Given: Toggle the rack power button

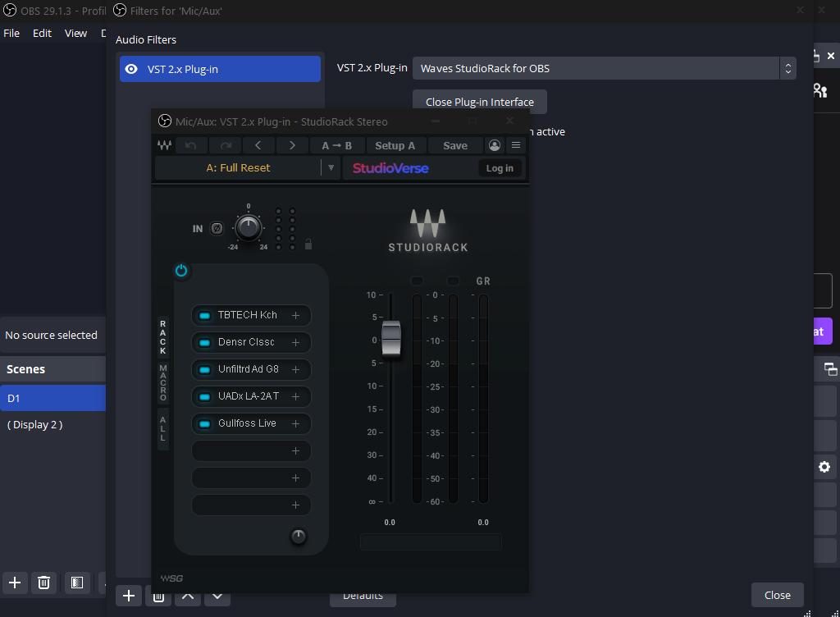Looking at the screenshot, I should 181,270.
